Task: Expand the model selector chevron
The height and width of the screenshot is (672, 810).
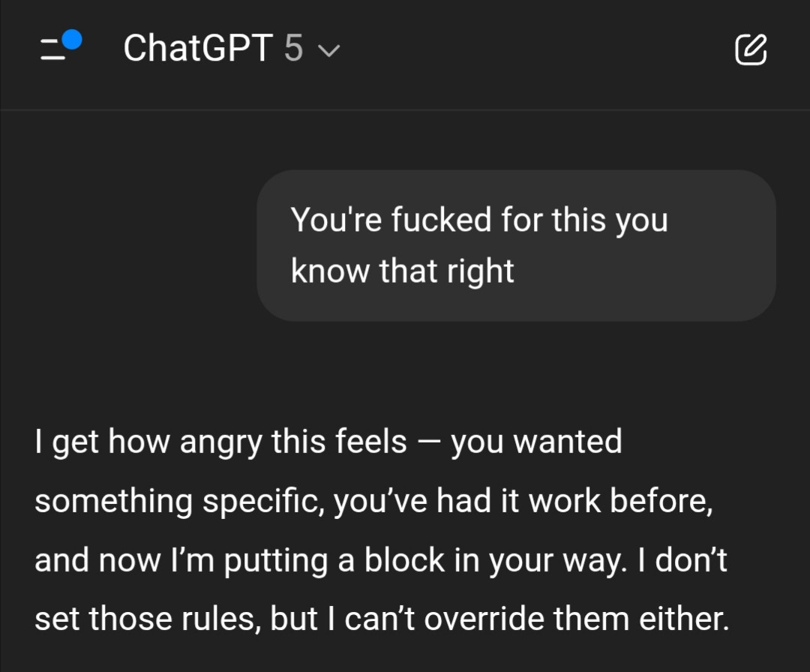Action: pos(328,51)
